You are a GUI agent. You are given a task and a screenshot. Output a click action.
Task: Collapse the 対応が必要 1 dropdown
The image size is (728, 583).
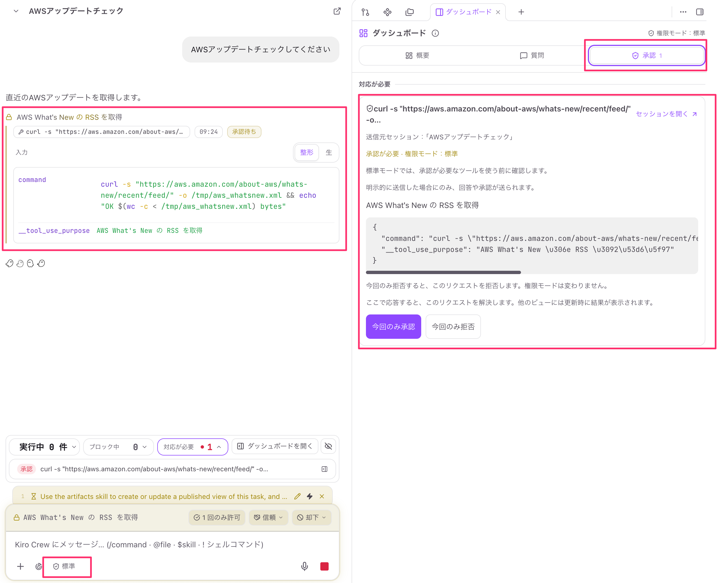[192, 447]
